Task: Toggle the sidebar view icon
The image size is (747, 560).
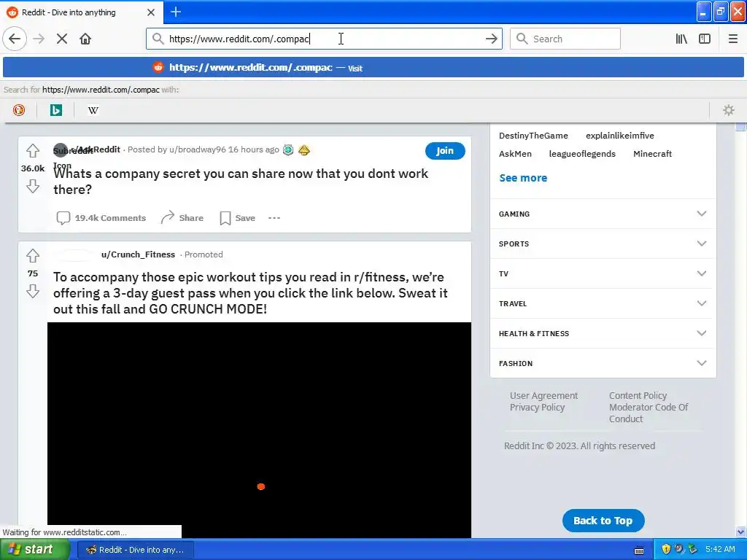Action: point(705,39)
